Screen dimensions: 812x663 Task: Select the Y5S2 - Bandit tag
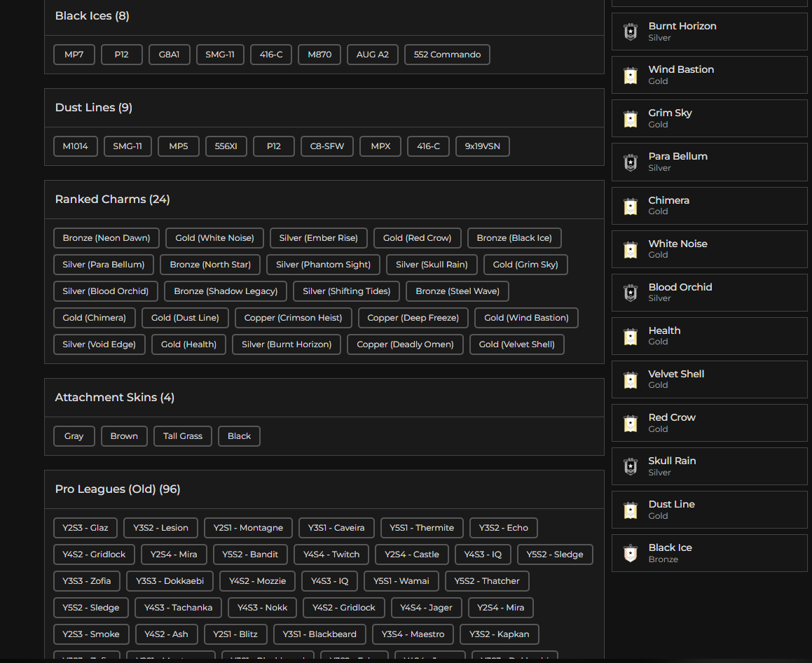(250, 554)
